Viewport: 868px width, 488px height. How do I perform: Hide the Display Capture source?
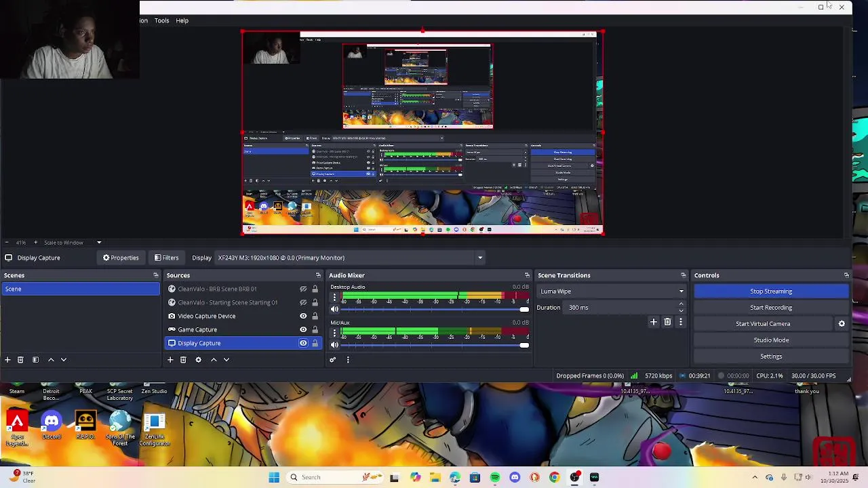pos(303,343)
